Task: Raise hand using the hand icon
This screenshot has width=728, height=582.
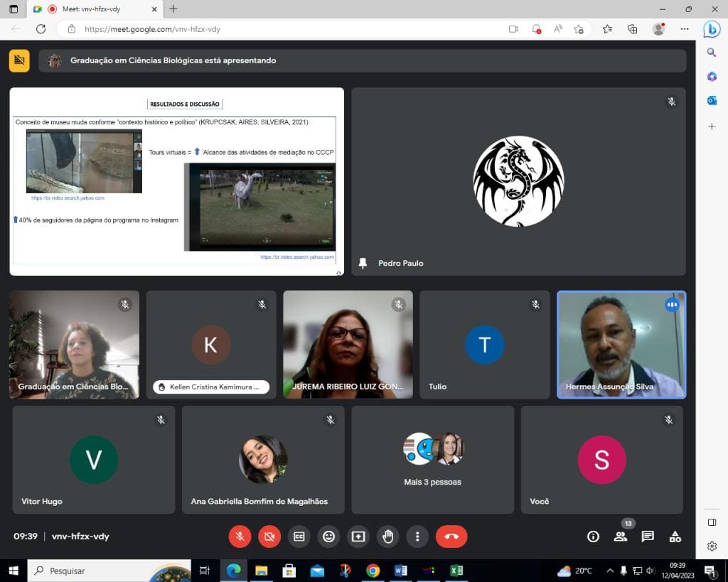Action: (x=387, y=537)
